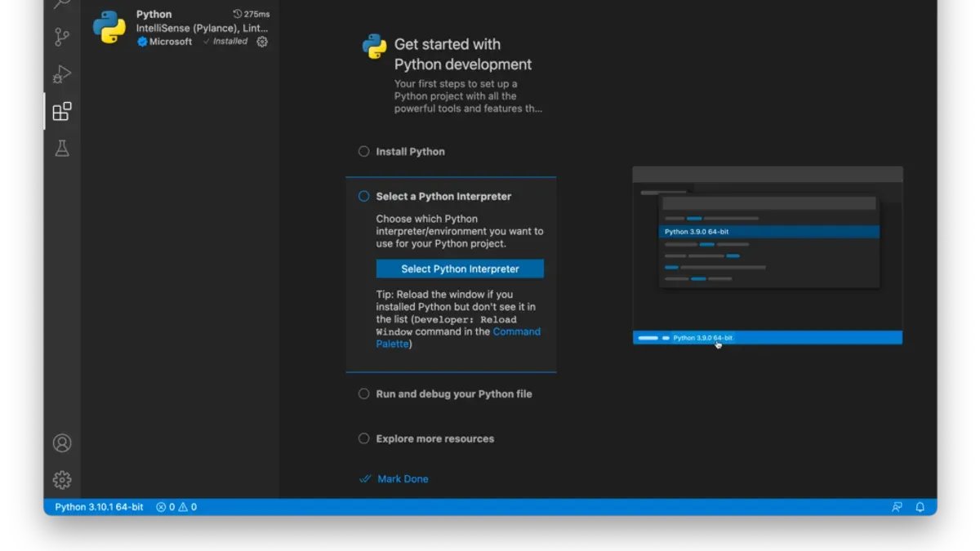This screenshot has width=980, height=551.
Task: Click the Python logo in walkthrough header
Action: 375,47
